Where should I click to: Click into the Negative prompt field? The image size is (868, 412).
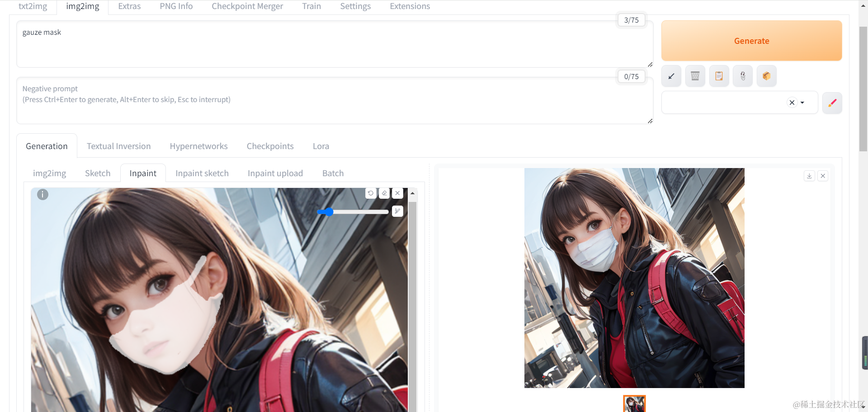(335, 100)
